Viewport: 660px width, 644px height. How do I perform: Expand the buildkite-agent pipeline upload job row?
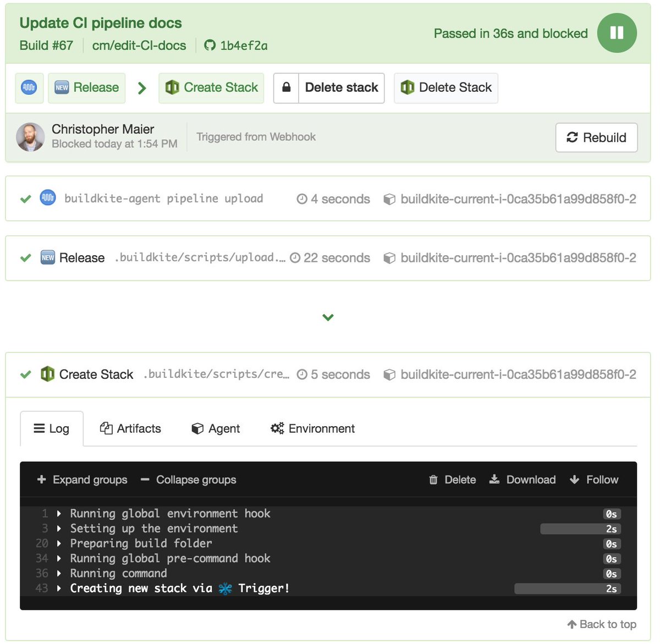click(x=328, y=199)
